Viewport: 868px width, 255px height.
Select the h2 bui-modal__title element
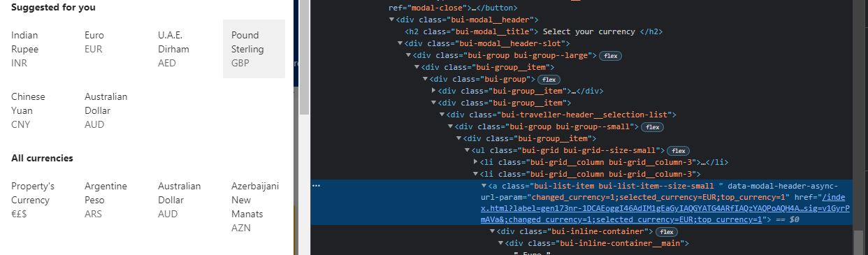534,31
